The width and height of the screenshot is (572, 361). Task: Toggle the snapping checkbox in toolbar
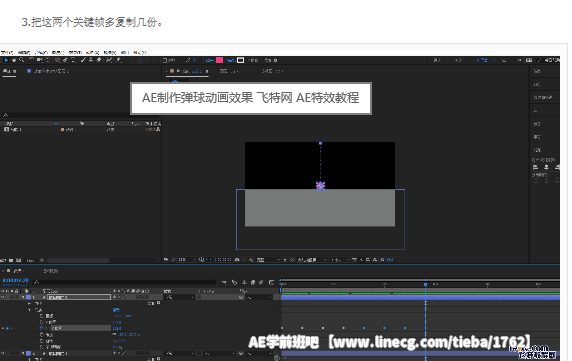point(165,60)
